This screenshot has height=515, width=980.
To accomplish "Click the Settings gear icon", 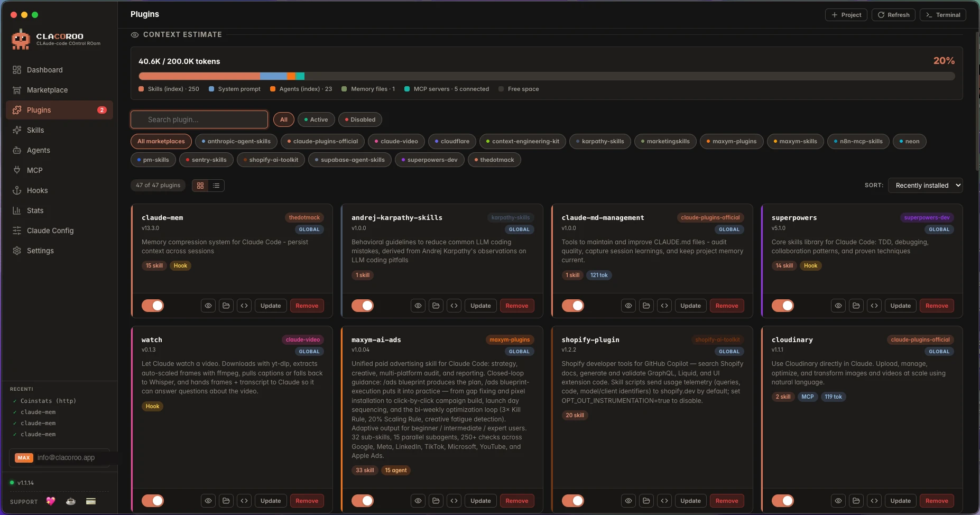I will (17, 251).
